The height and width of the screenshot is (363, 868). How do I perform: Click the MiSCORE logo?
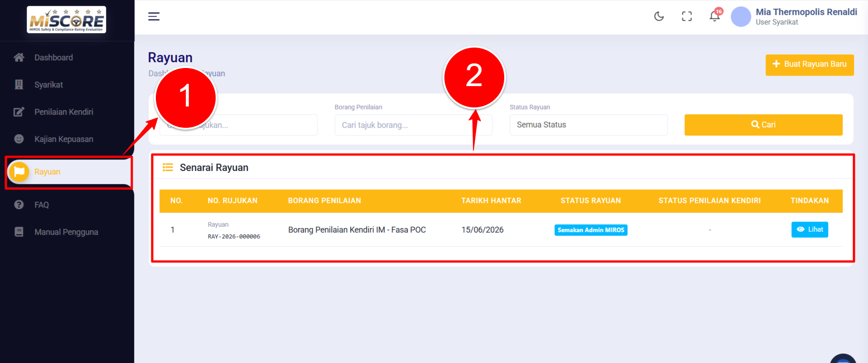[67, 19]
